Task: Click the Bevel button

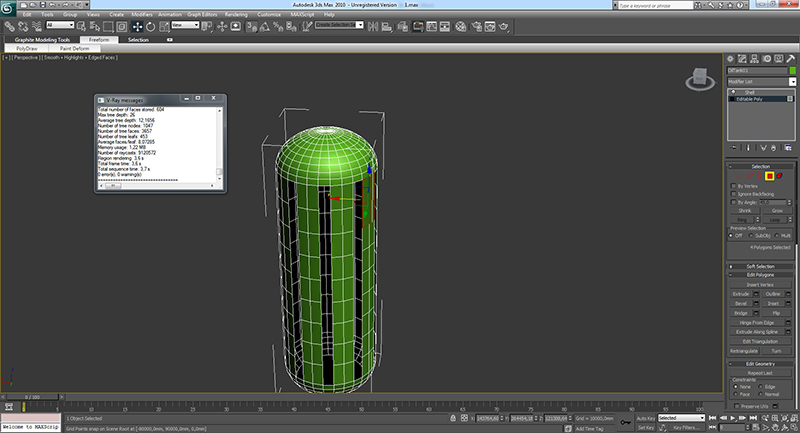Action: (740, 303)
